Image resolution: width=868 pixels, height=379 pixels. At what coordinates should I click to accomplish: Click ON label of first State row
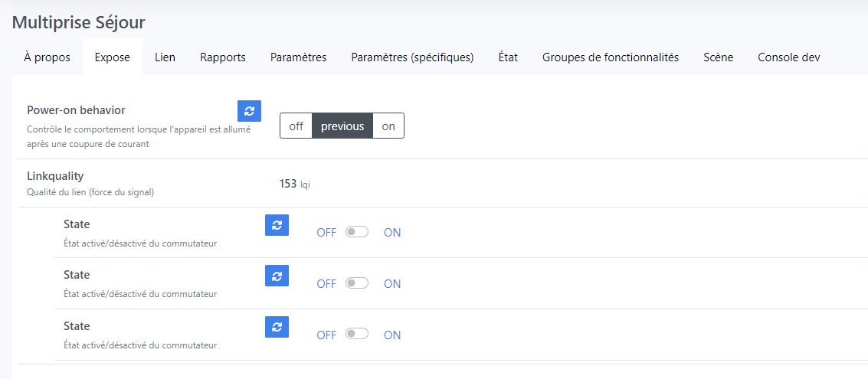[392, 233]
